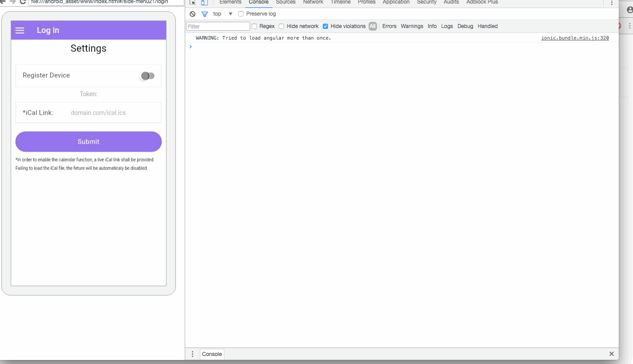Click the Settings heading text
The image size is (633, 364).
(x=89, y=48)
